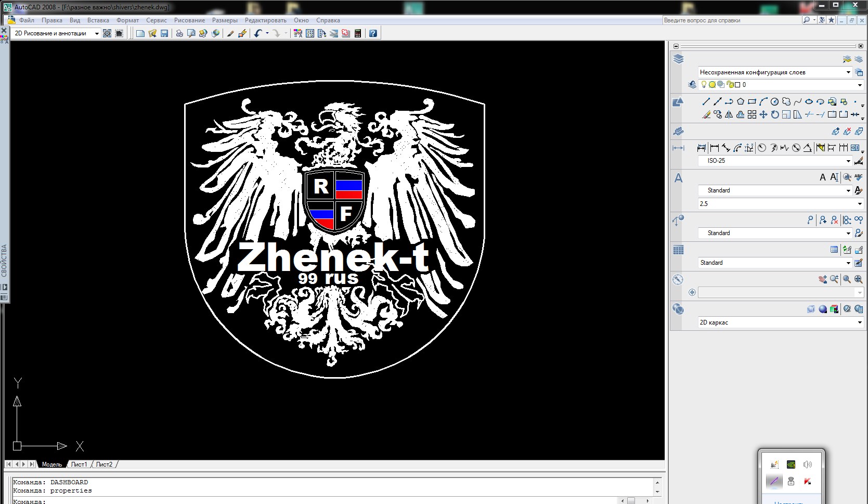Activate the Erase tool
Screen dimensions: 868x504
706,115
